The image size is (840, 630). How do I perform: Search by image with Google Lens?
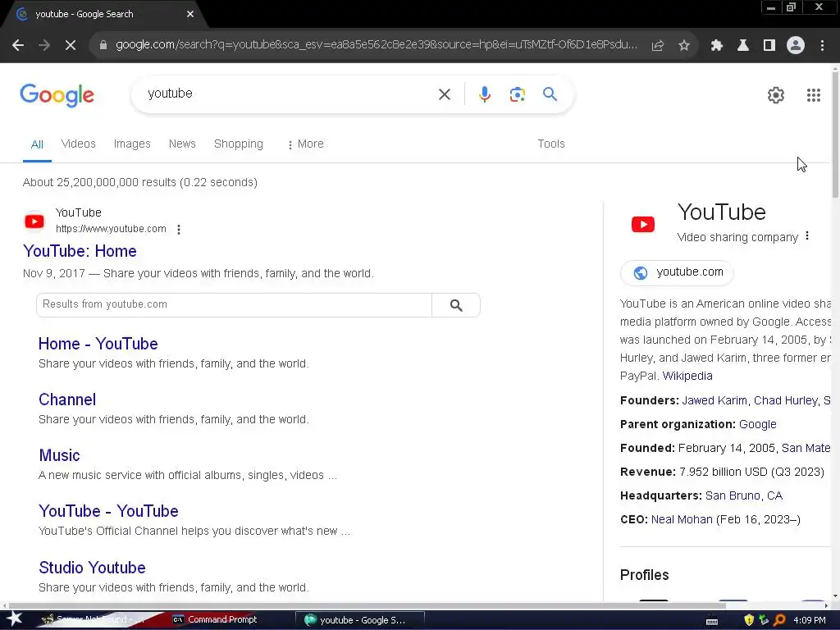(x=517, y=94)
